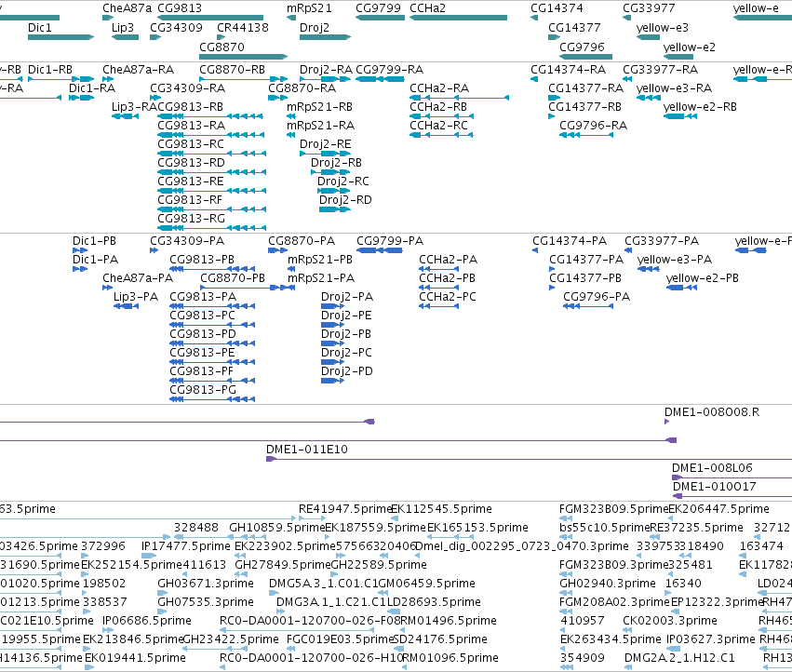Select the EST label "RM01496.5prime"
This screenshot has height=672, width=792.
click(x=449, y=621)
